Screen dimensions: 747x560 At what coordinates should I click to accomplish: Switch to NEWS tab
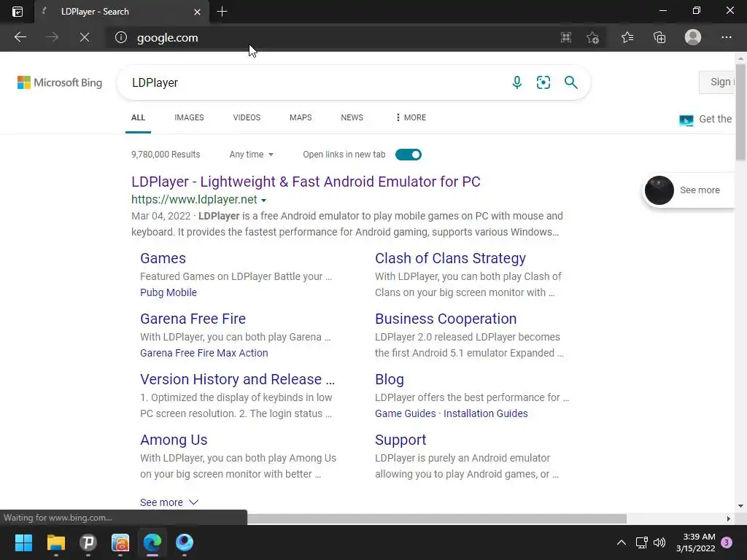[x=352, y=117]
